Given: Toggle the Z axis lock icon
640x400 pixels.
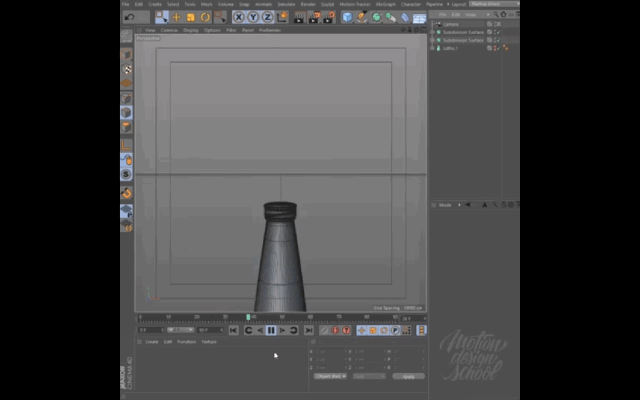Looking at the screenshot, I should [x=267, y=17].
